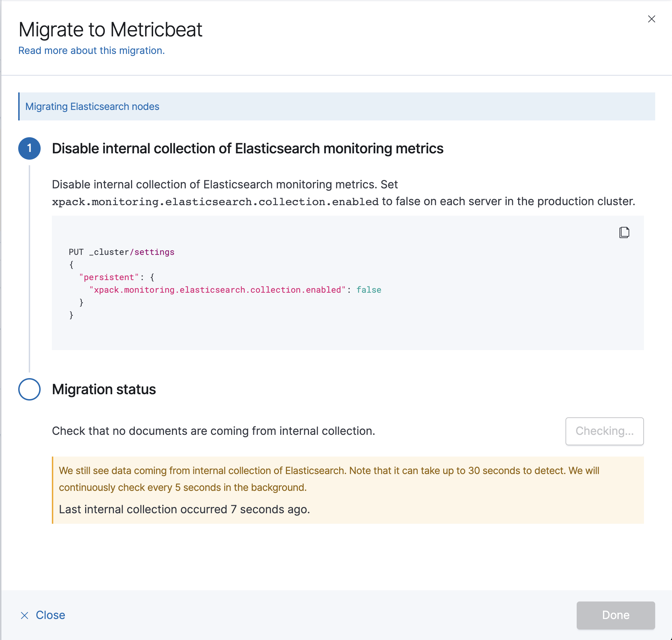Click the Migration status empty step circle

pos(29,389)
